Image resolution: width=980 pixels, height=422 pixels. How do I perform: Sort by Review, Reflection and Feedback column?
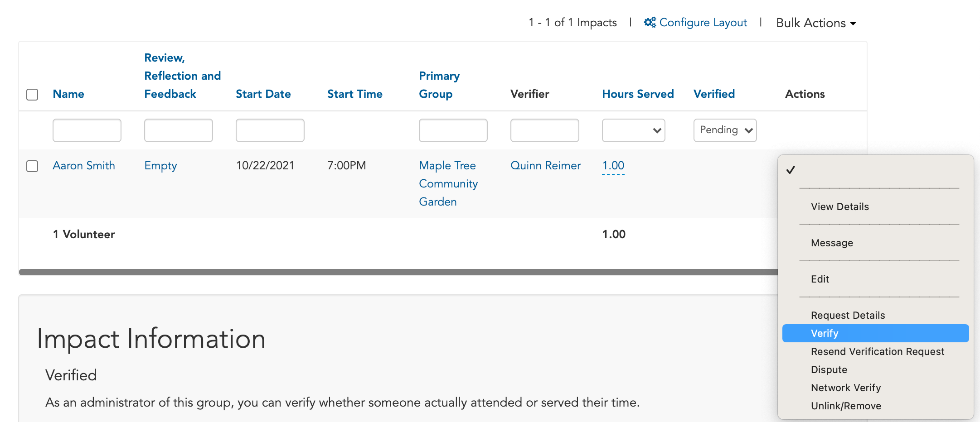click(183, 76)
